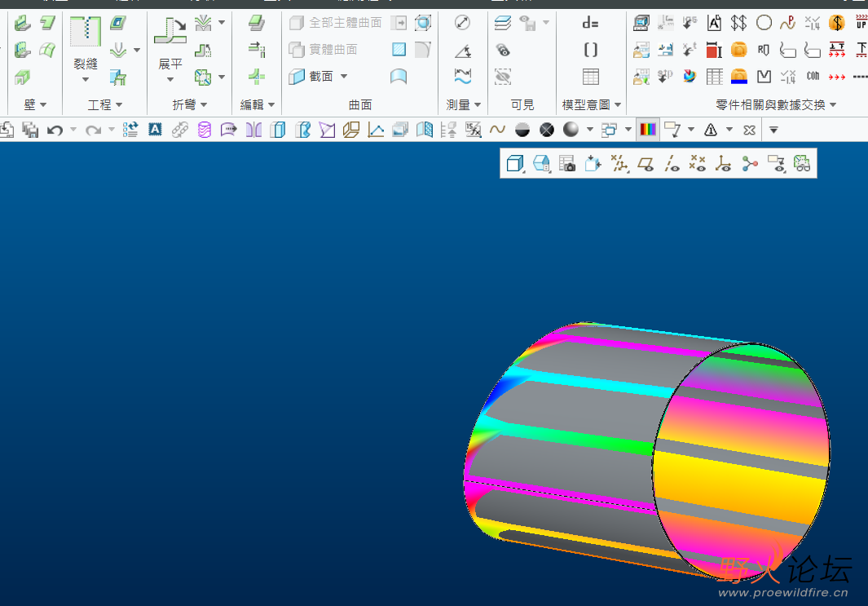Open the windows switcher dropdown arrow
This screenshot has width=868, height=606.
coord(628,130)
